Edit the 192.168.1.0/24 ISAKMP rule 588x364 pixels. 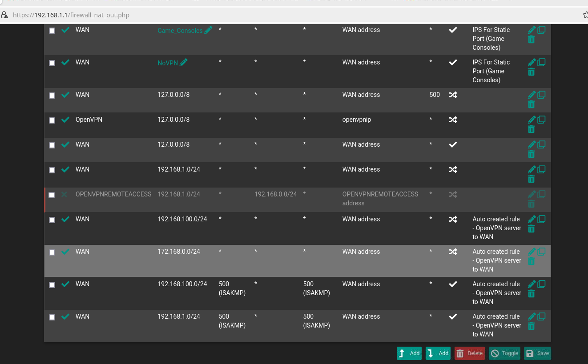[x=532, y=317]
